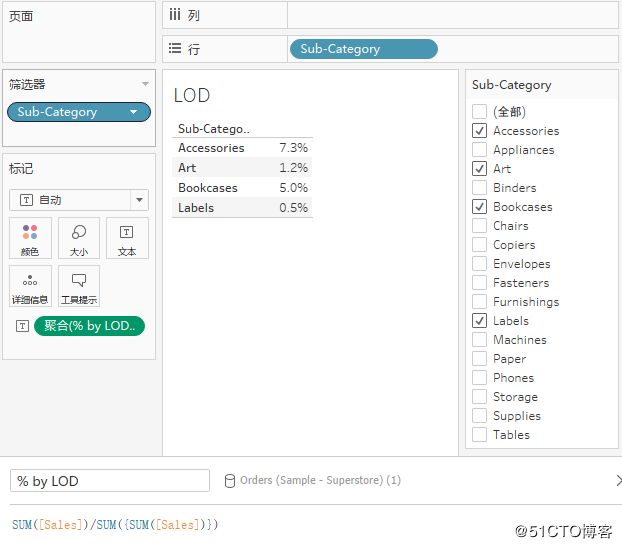The width and height of the screenshot is (622, 548).
Task: Uncheck the Accessories checkbox
Action: tap(479, 131)
